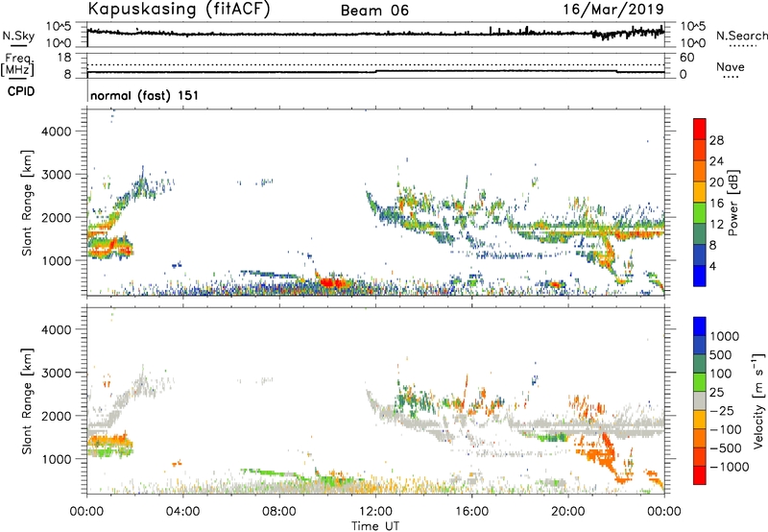768x532 pixels.
Task: Click 'Slant Range [km]' label of velocity panel
Action: pyautogui.click(x=27, y=400)
